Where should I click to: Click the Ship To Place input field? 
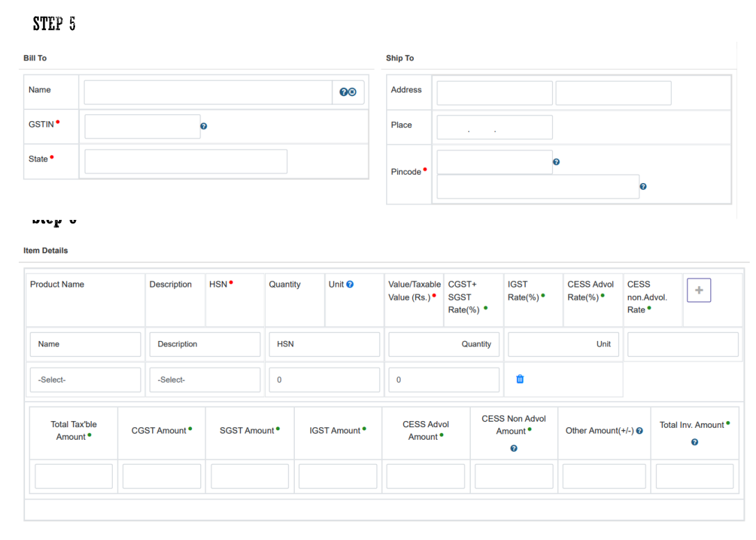pos(494,127)
